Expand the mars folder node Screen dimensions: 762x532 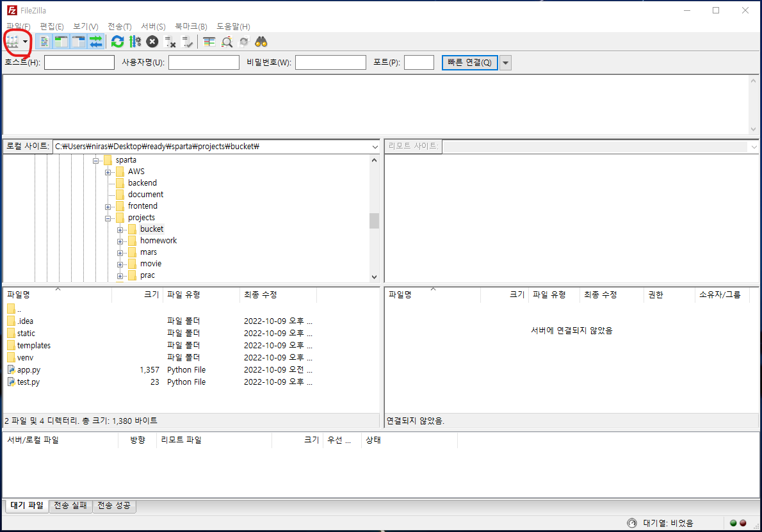coord(120,253)
